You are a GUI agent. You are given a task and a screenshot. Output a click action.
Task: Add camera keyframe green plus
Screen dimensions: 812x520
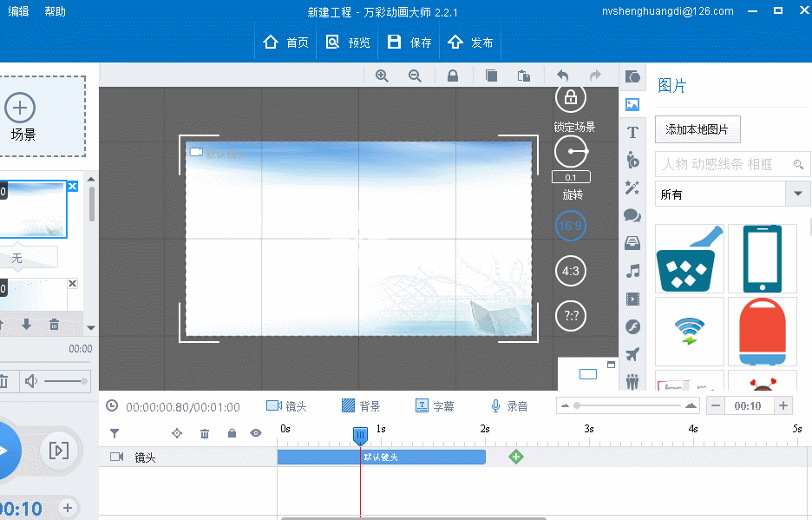[516, 457]
